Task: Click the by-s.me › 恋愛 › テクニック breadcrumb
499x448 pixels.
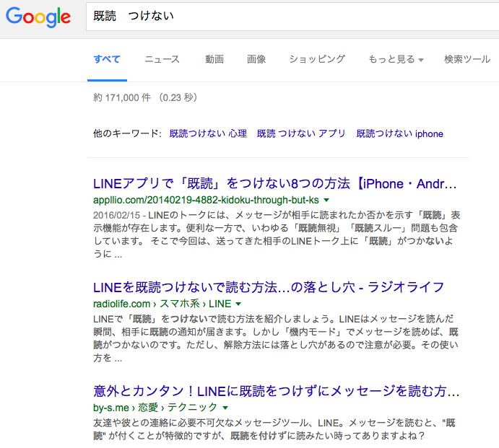Action: tap(155, 408)
